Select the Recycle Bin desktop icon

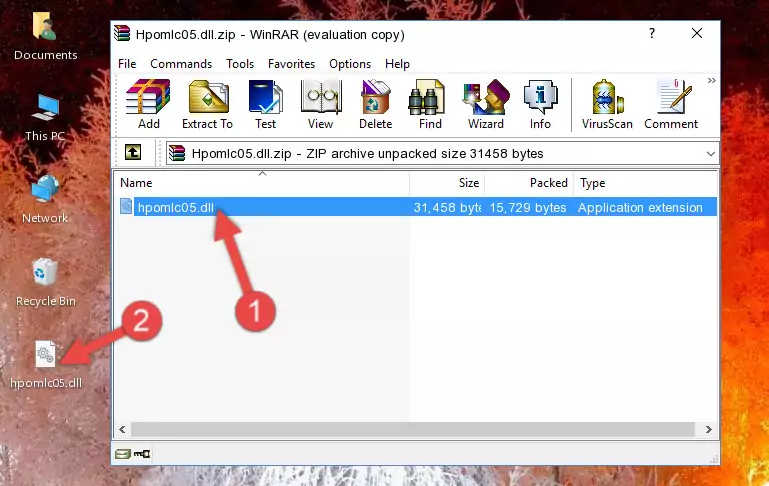(46, 283)
